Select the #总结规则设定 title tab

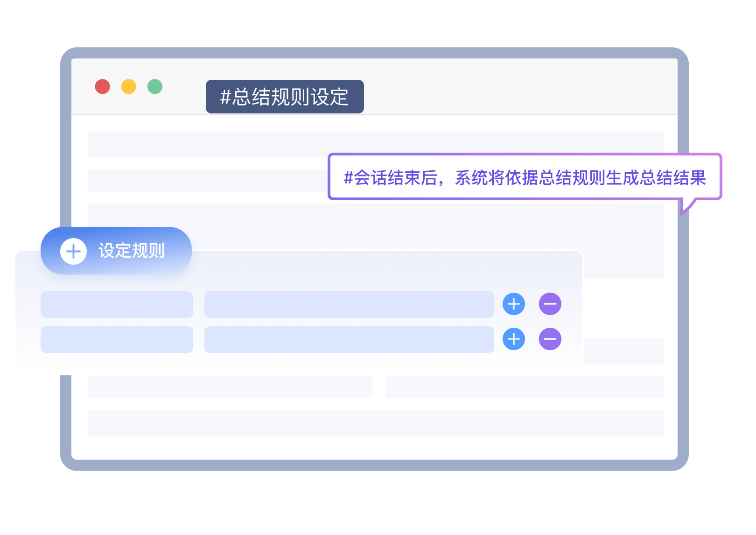285,97
